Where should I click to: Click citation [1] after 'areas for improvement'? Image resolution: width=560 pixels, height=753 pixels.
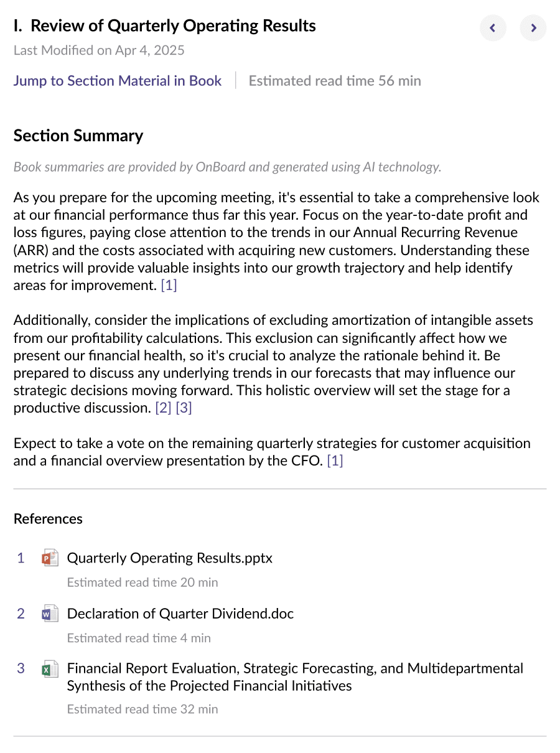[x=169, y=286]
